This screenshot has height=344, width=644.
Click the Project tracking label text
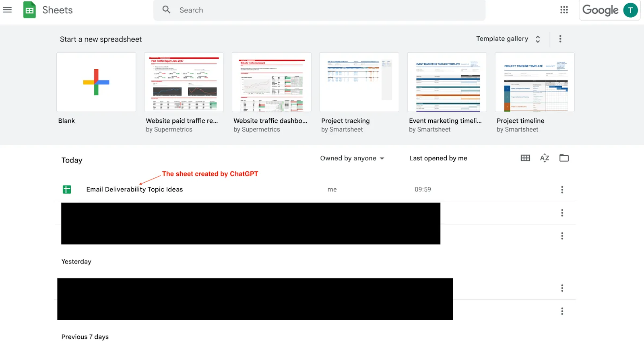pos(345,121)
